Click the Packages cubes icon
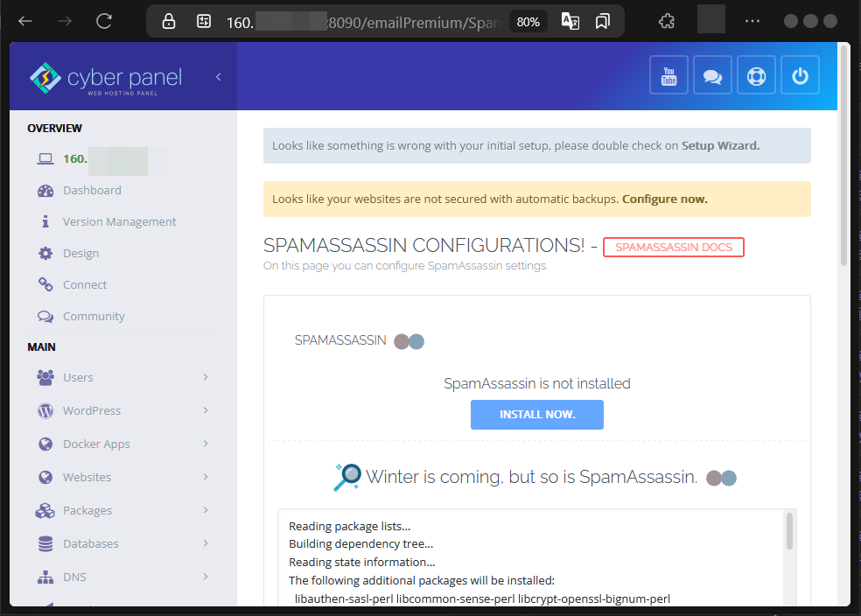The width and height of the screenshot is (861, 616). [45, 511]
